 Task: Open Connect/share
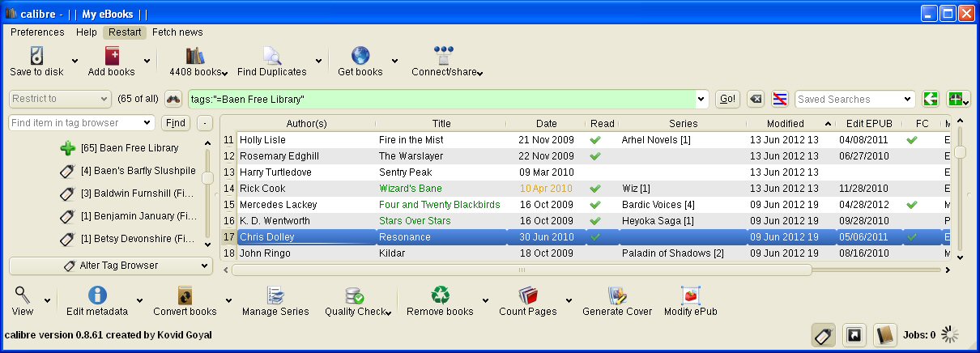click(x=443, y=55)
